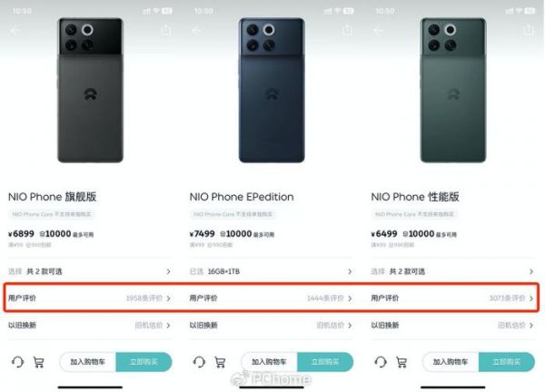Screen dimensions: 545x392
Task: Open 用户评价 with 1958 reviews
Action: [90, 298]
